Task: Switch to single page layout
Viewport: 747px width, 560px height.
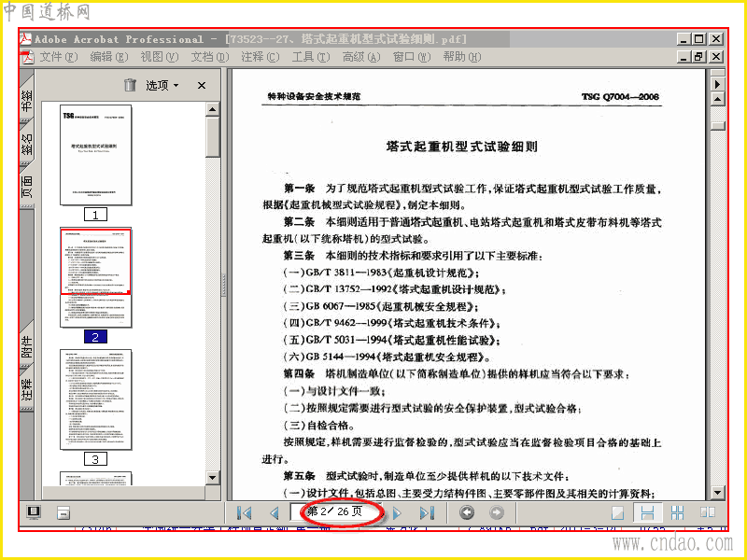Action: 617,512
